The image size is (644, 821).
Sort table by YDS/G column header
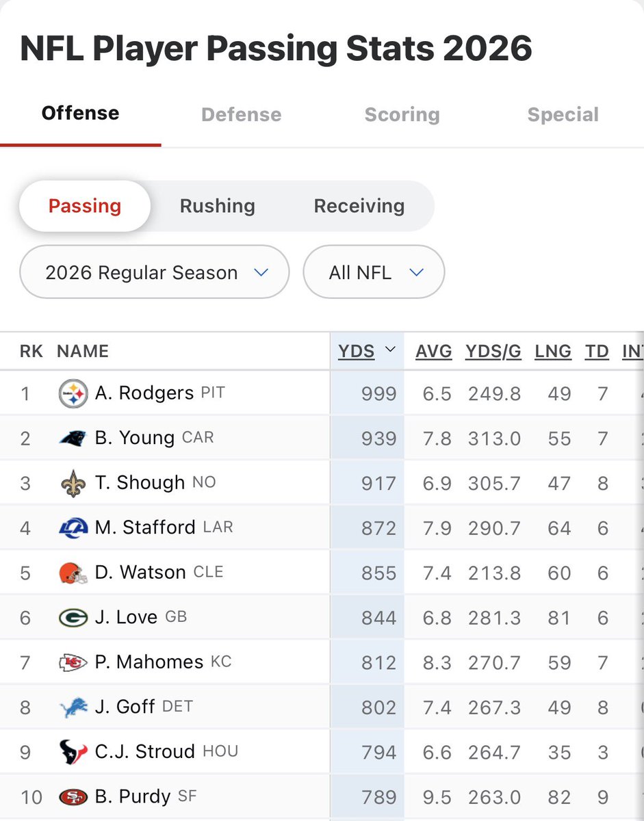(x=493, y=351)
